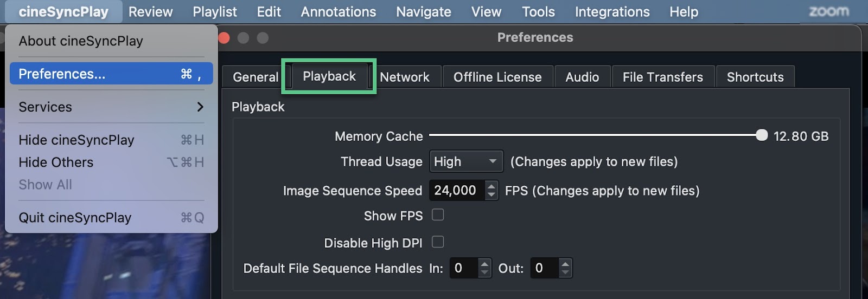Choose Quit cineSyncPlay menu item
Image resolution: width=868 pixels, height=299 pixels.
tap(75, 217)
